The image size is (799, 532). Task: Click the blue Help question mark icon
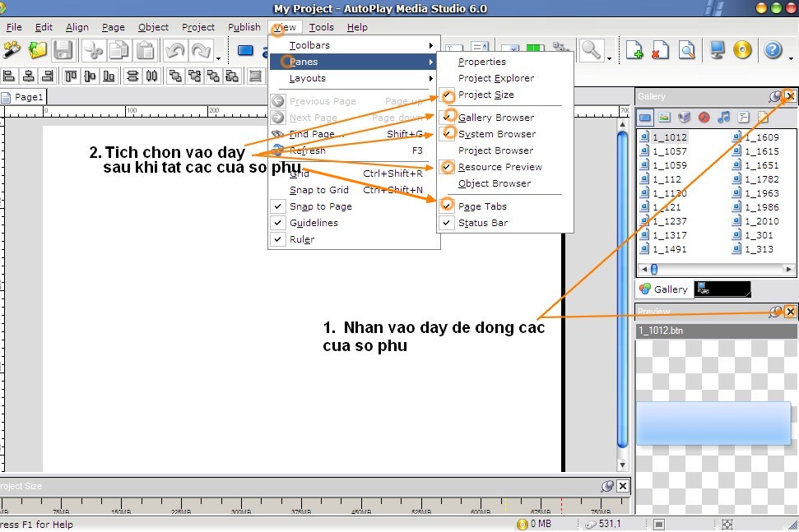click(773, 50)
